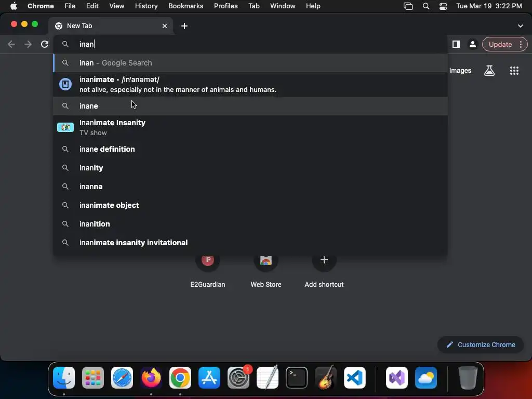Image resolution: width=532 pixels, height=399 pixels.
Task: Open the Help menu
Action: pyautogui.click(x=313, y=6)
